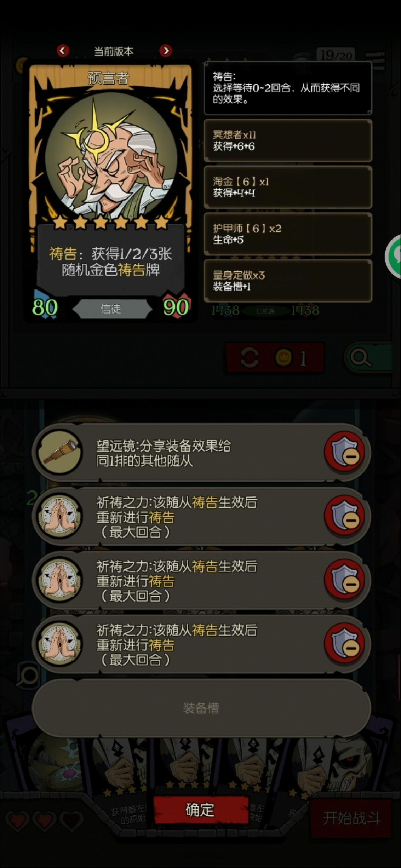Click the magnifier search button

368,358
